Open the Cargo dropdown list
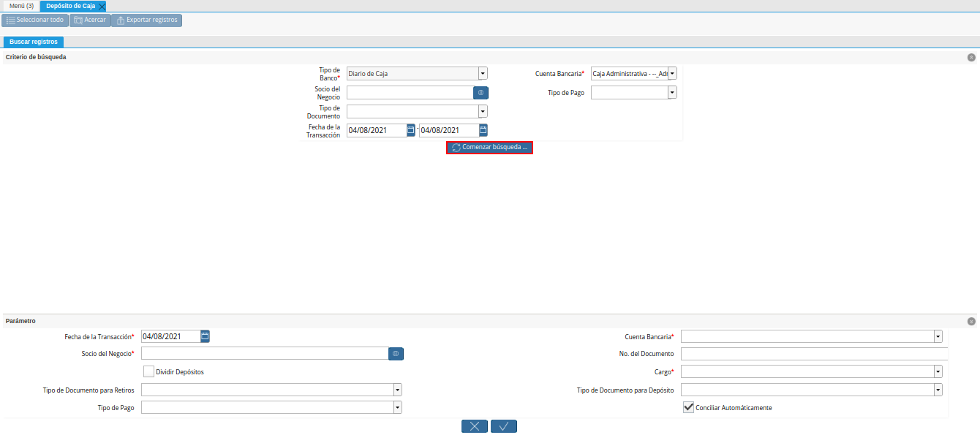Viewport: 980px width, 435px height. (938, 371)
